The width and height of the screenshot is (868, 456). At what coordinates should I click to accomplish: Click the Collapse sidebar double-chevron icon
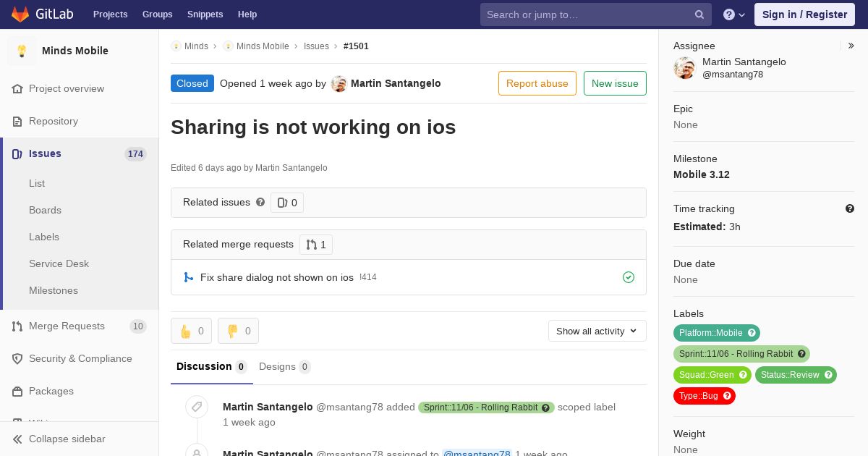click(17, 439)
